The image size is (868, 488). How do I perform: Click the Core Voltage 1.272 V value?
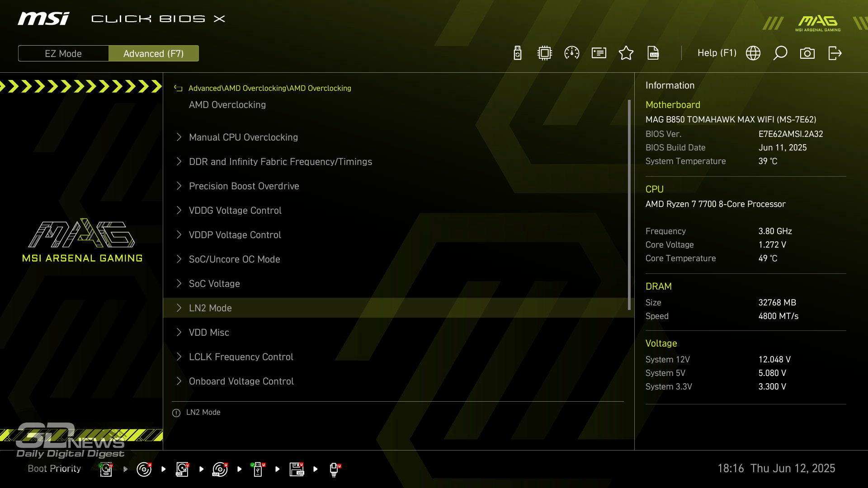(x=772, y=245)
